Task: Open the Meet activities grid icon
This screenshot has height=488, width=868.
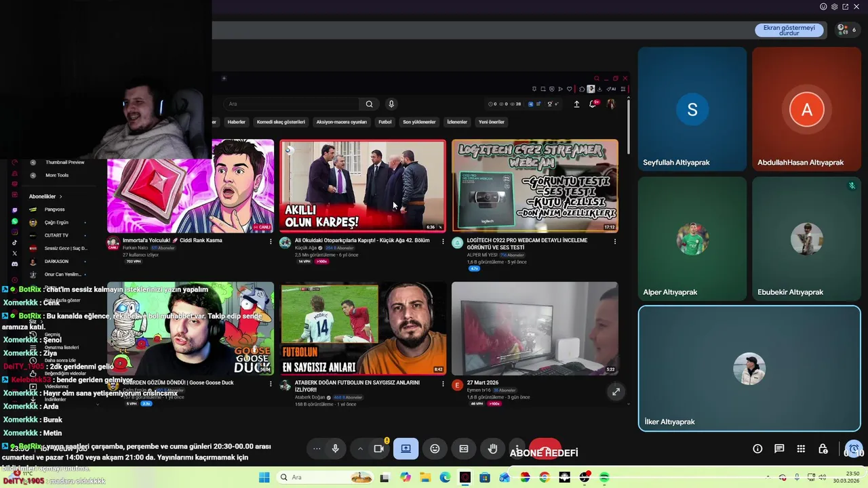Action: (x=801, y=449)
